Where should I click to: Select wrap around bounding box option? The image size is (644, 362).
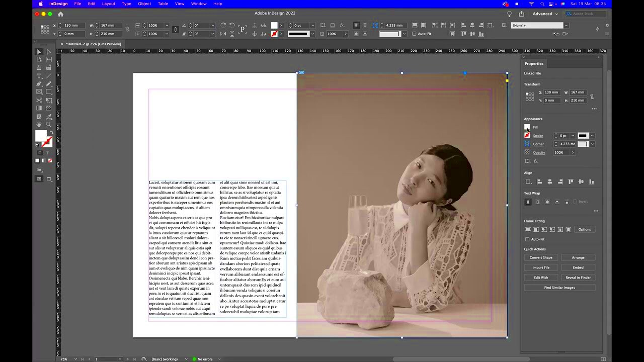click(x=537, y=202)
